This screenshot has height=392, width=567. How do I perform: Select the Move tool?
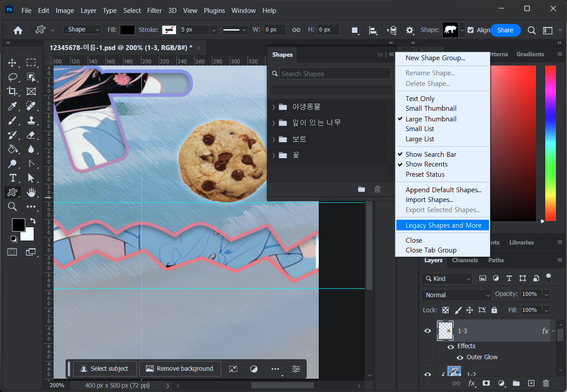pyautogui.click(x=12, y=62)
